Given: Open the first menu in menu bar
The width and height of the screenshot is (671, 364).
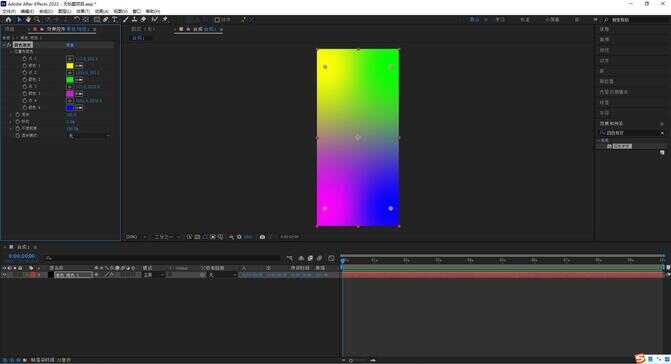Looking at the screenshot, I should click(x=9, y=11).
